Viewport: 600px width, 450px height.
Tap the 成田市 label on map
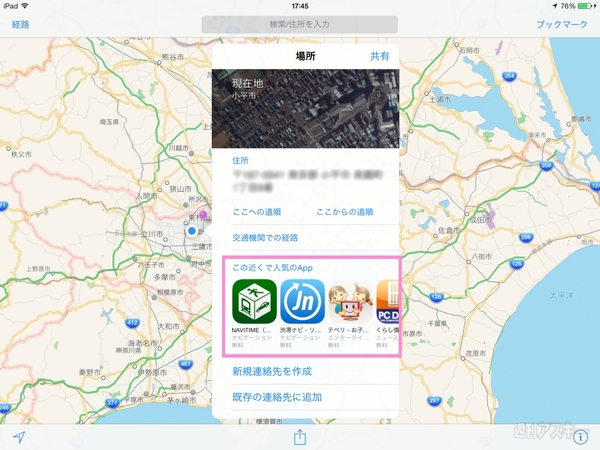pos(481,220)
